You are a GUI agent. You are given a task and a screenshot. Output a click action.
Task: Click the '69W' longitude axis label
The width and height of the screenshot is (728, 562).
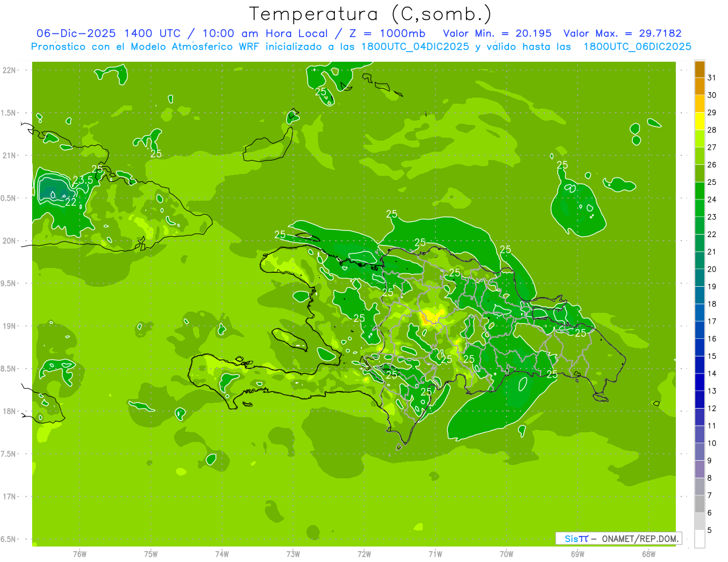pyautogui.click(x=578, y=554)
